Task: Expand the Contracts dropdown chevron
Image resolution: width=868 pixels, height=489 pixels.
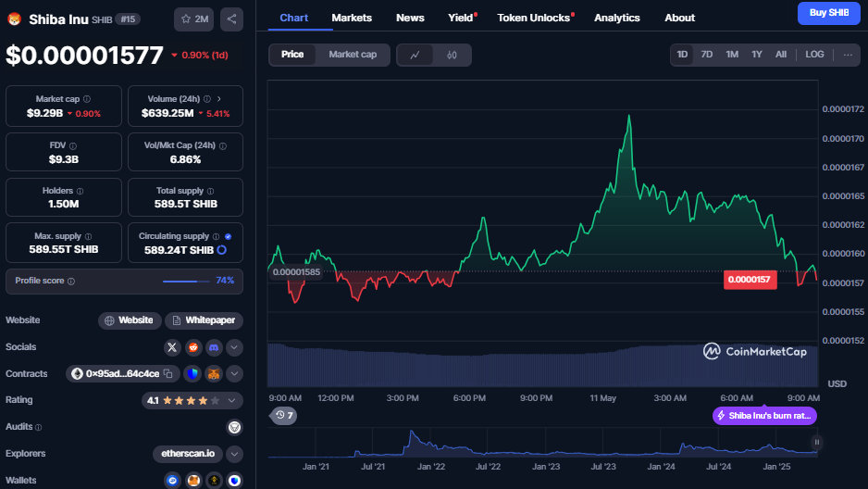Action: [x=235, y=374]
